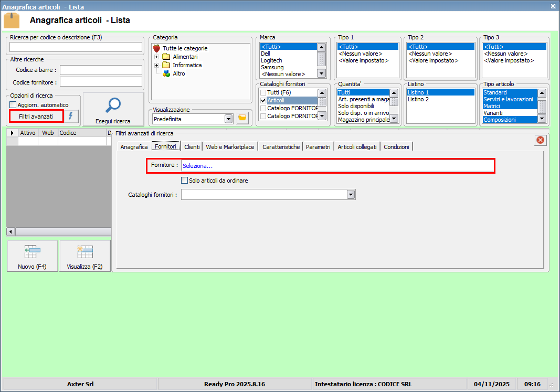Select Solo disponibili in Quantita' list
The width and height of the screenshot is (560, 392).
click(x=363, y=106)
